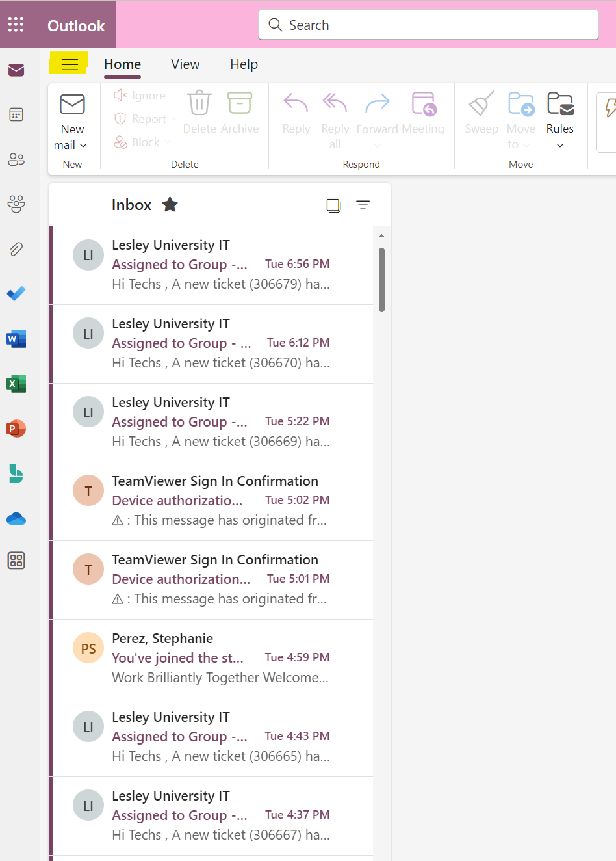Expand the New mail dropdown arrow
The width and height of the screenshot is (616, 861).
point(83,145)
